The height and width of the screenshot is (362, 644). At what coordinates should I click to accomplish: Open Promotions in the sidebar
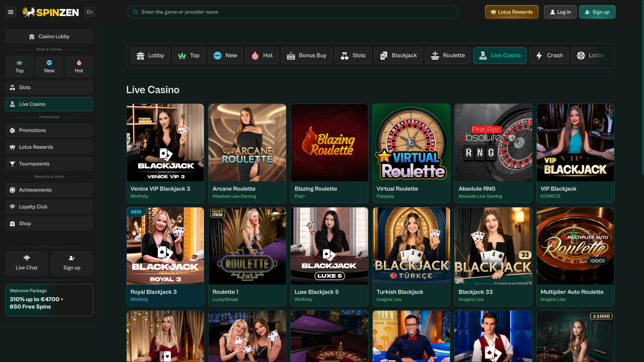49,130
